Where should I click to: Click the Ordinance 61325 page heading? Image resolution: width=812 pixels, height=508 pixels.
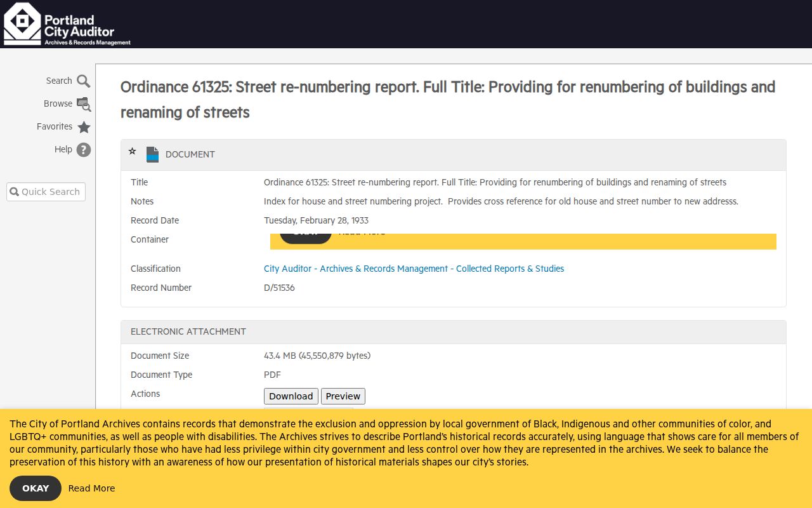click(448, 100)
